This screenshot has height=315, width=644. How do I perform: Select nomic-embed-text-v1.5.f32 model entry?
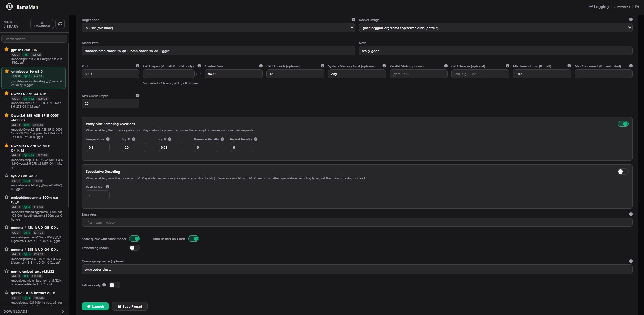point(34,278)
